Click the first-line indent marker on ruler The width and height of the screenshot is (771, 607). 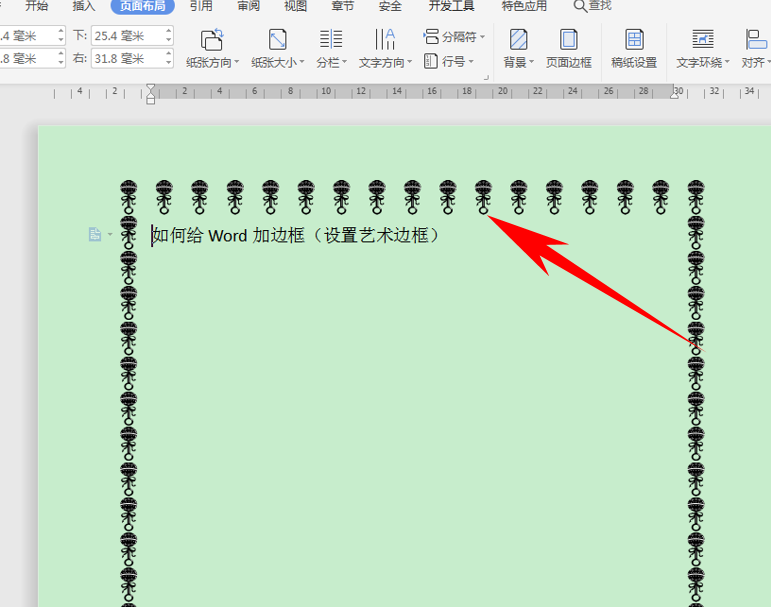pyautogui.click(x=150, y=88)
